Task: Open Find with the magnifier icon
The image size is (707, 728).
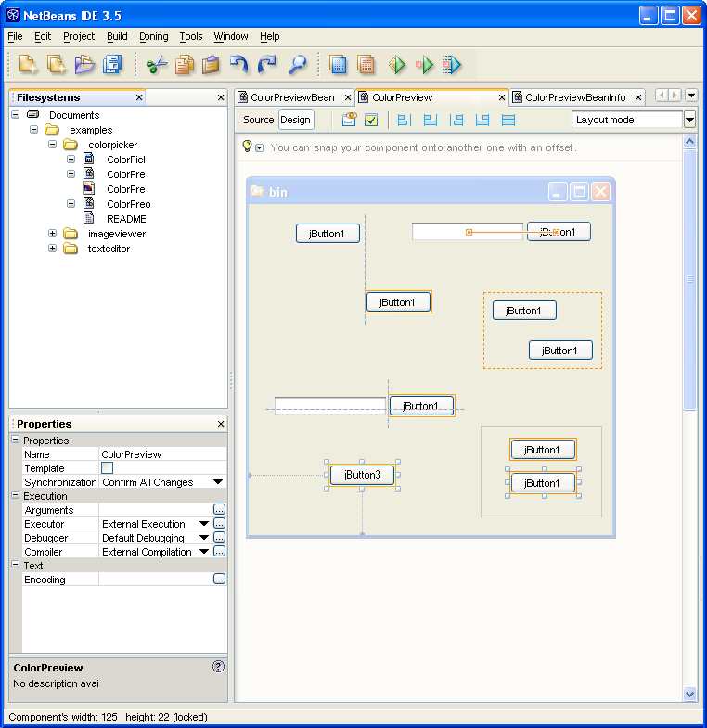Action: tap(297, 65)
